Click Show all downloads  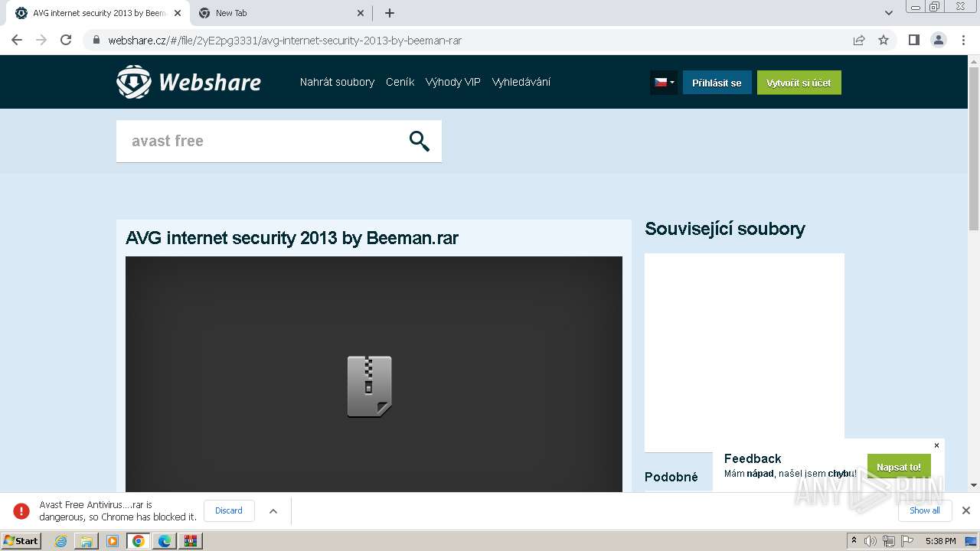925,510
